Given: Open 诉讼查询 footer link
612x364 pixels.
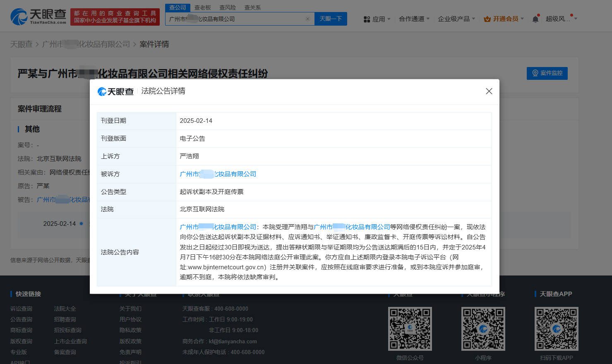Looking at the screenshot, I should pyautogui.click(x=21, y=309).
